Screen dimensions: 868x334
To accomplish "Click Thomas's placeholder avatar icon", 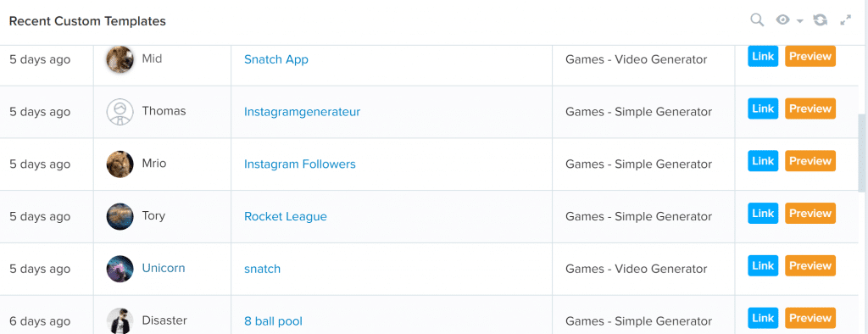I will click(120, 112).
